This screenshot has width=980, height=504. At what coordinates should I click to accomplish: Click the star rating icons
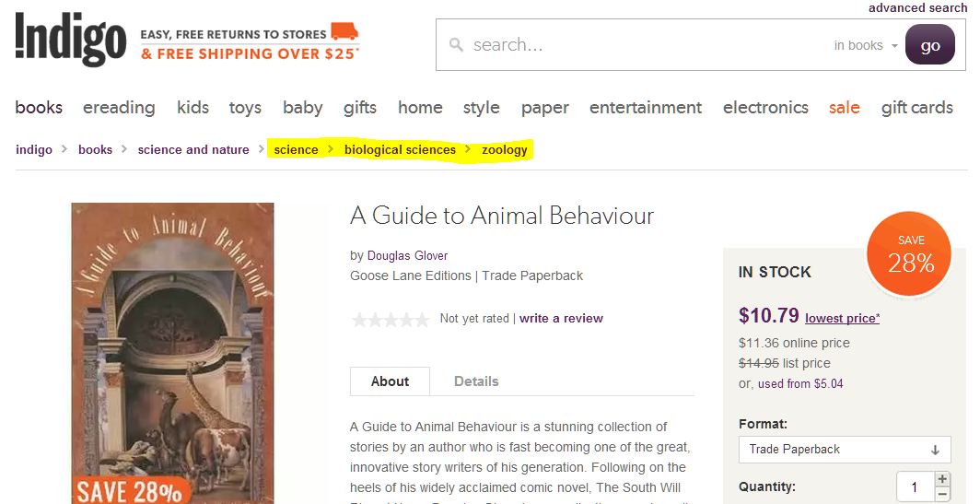390,319
